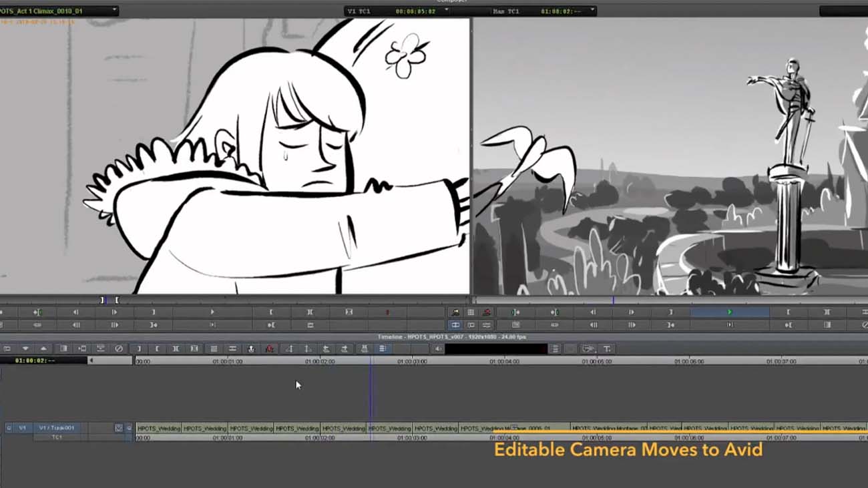868x488 pixels.
Task: Click green-bracket button in record monitor top row
Action: (x=515, y=312)
